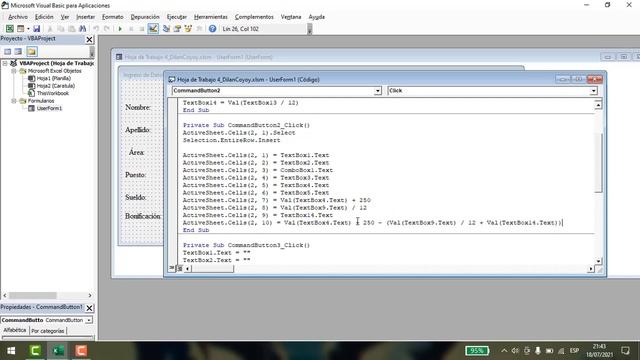Switch to Microsoft Excel view icon

(9, 29)
